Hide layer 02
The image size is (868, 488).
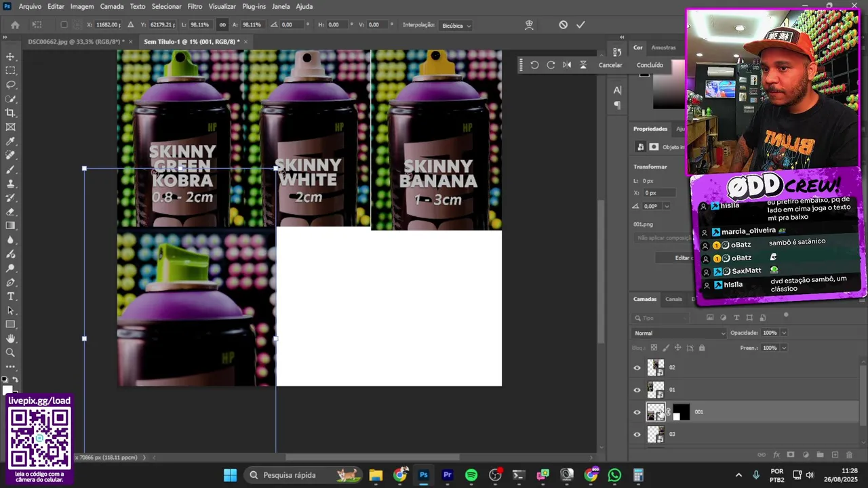click(x=637, y=368)
